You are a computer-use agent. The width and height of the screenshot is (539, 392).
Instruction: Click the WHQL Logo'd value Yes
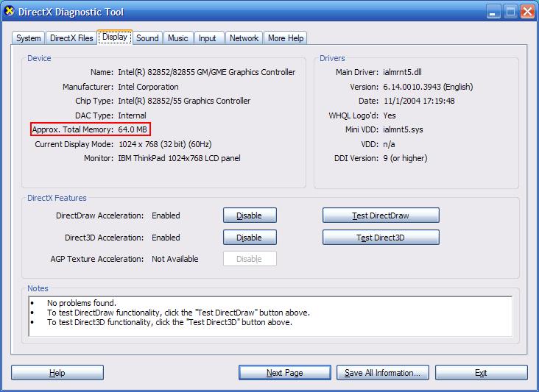(x=389, y=115)
